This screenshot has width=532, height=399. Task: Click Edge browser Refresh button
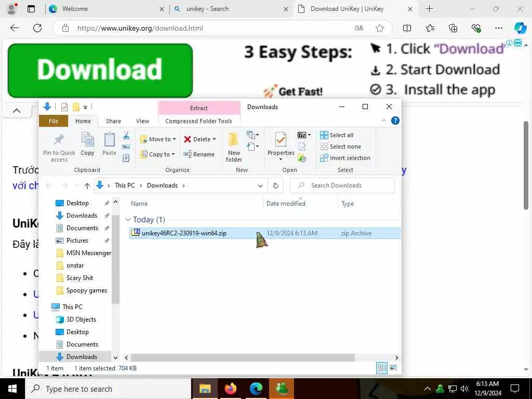pos(37,28)
